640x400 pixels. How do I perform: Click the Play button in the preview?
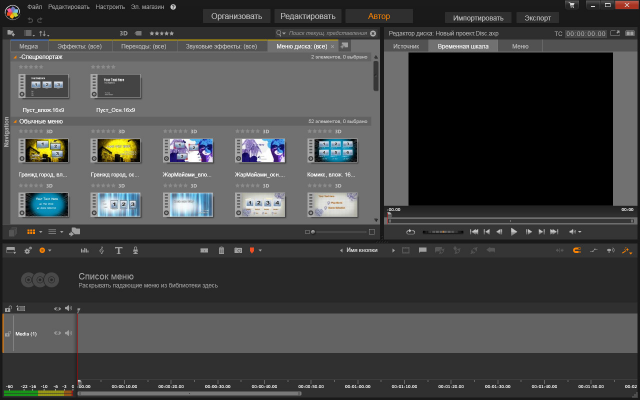[514, 231]
